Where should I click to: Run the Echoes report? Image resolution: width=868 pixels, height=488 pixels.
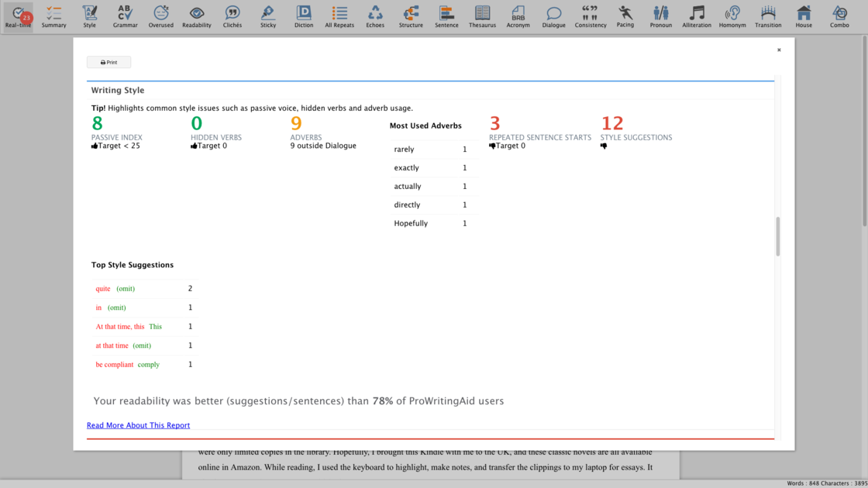pos(375,16)
